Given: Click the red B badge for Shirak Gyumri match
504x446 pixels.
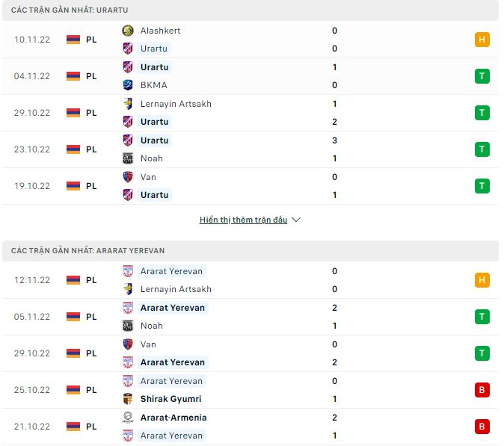Looking at the screenshot, I should [482, 390].
